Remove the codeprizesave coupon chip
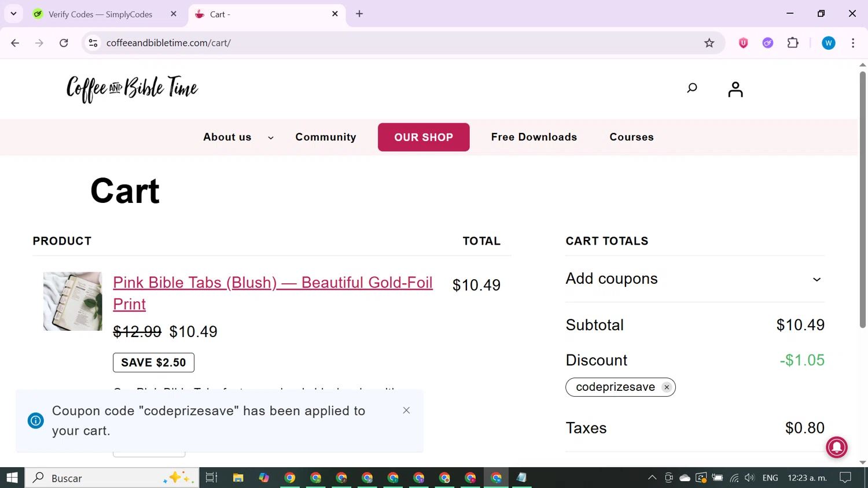The height and width of the screenshot is (488, 868). pos(667,387)
